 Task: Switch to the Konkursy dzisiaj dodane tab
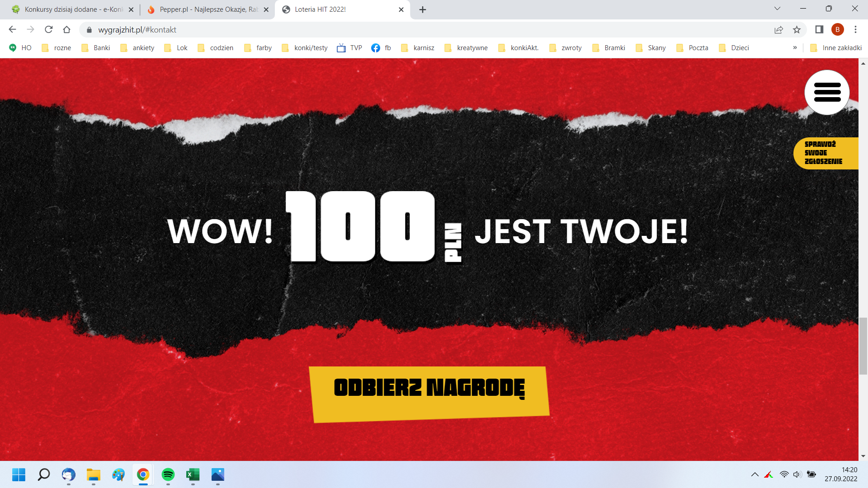click(72, 9)
